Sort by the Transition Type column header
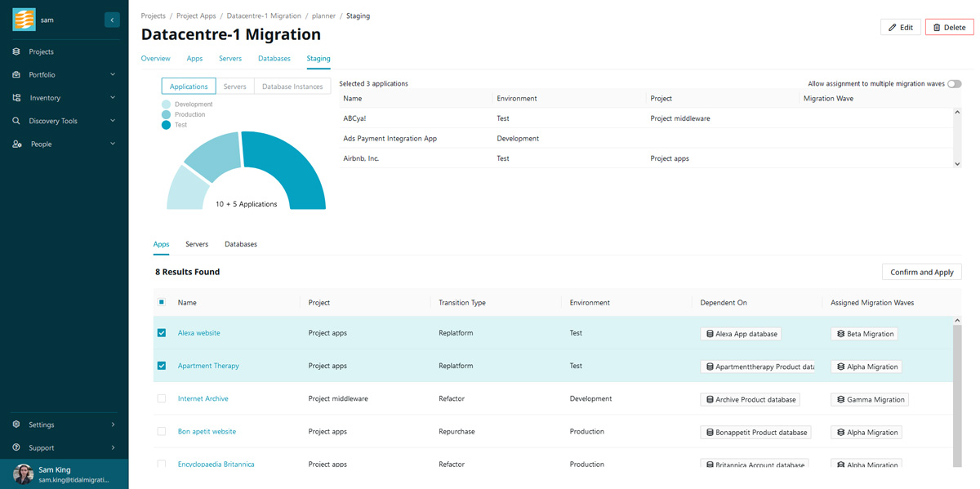This screenshot has width=980, height=489. click(x=462, y=302)
